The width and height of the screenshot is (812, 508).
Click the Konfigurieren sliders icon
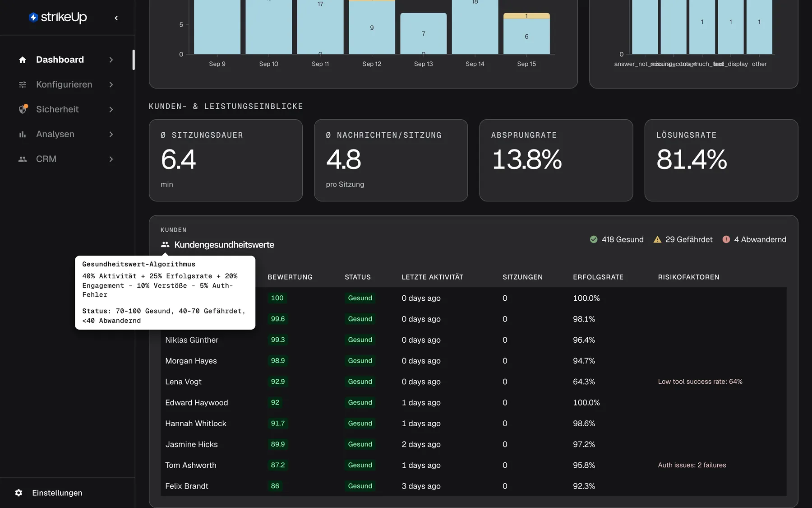(x=23, y=84)
